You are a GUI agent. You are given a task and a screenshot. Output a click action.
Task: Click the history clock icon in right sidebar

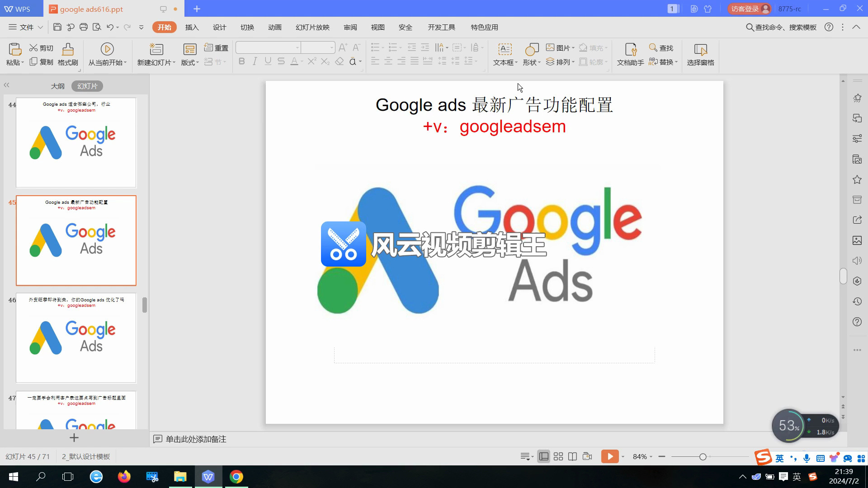[x=857, y=301]
